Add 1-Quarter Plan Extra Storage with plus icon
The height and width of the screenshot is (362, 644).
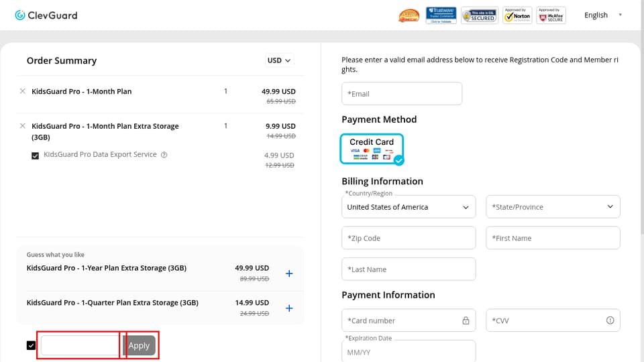(289, 308)
